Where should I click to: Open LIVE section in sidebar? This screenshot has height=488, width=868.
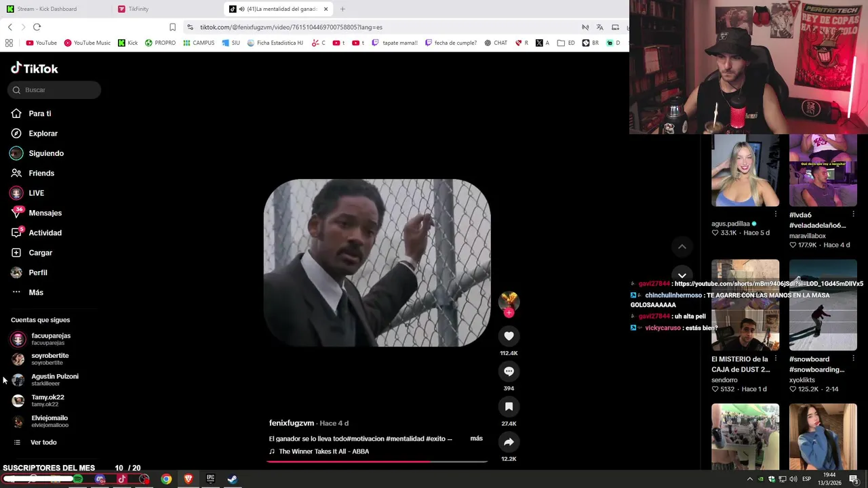click(36, 193)
